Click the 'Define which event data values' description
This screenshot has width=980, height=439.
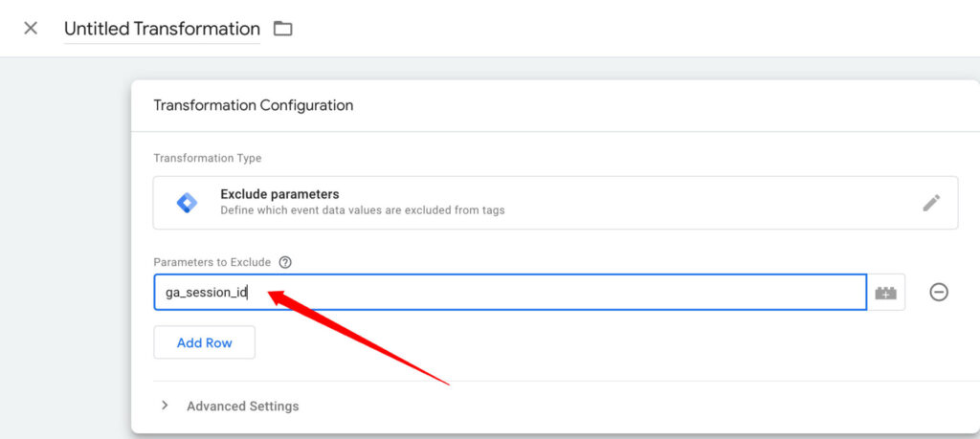click(362, 210)
